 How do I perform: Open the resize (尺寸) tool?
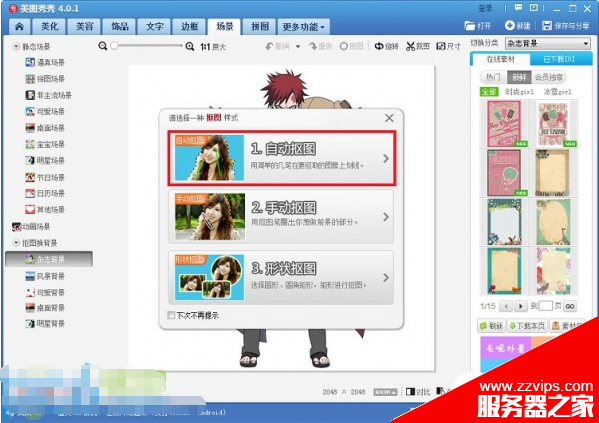click(448, 46)
